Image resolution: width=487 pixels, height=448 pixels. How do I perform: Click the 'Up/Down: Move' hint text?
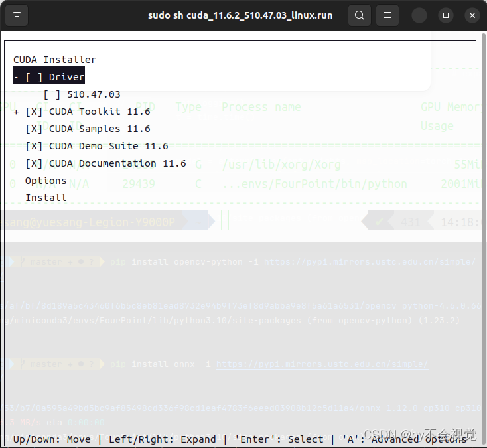click(x=52, y=439)
